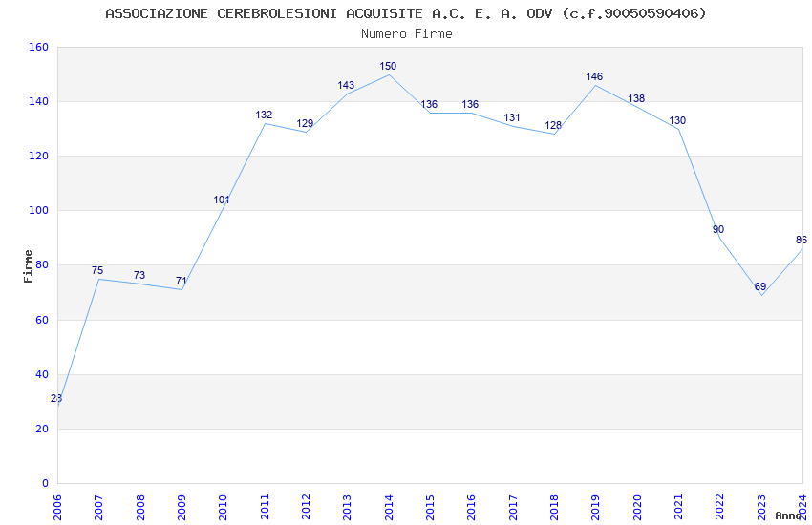Select the 75 data label for 2007

point(97,270)
